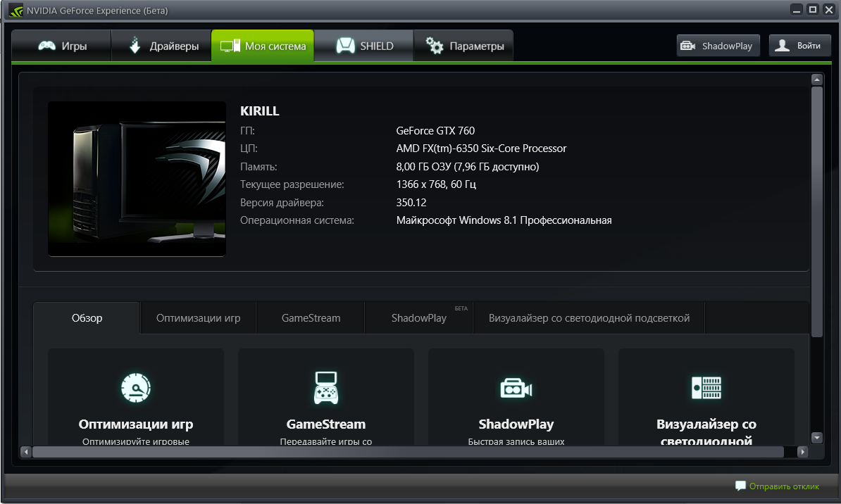Viewport: 841px width, 504px height.
Task: Click the 1366 x 768, 60 Гц value
Action: [436, 184]
